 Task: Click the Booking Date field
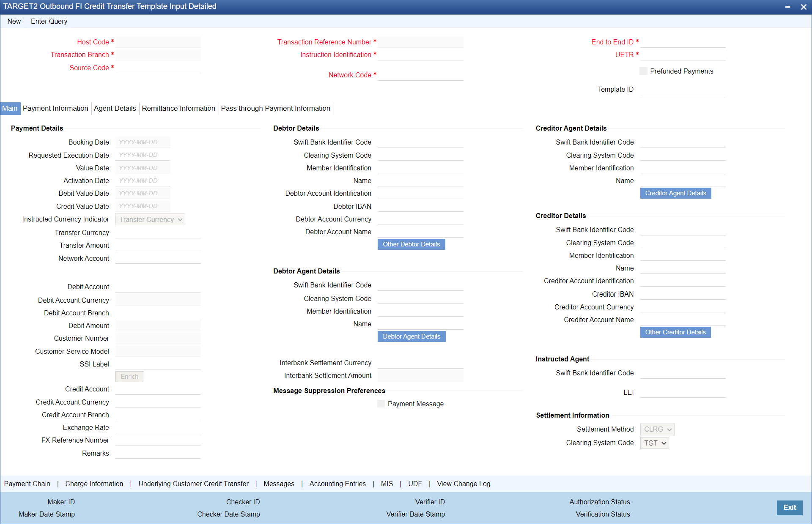pyautogui.click(x=143, y=142)
